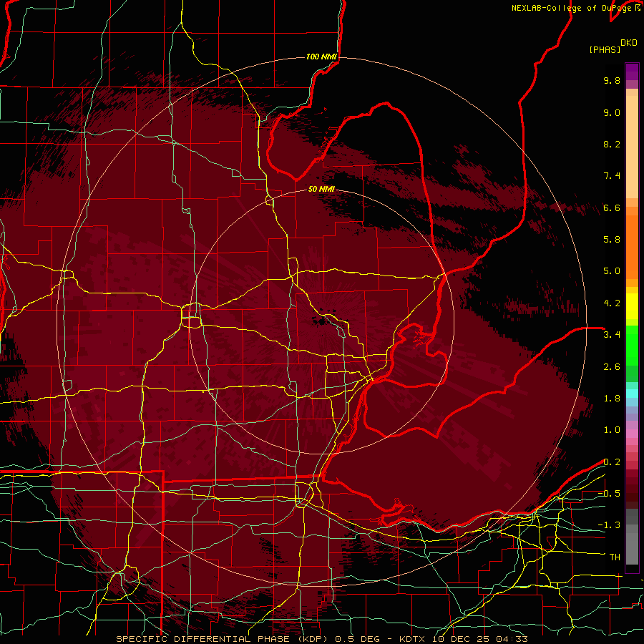Pick the purple band at the top of the color scale
Image resolution: width=644 pixels, height=644 pixels.
pyautogui.click(x=632, y=72)
